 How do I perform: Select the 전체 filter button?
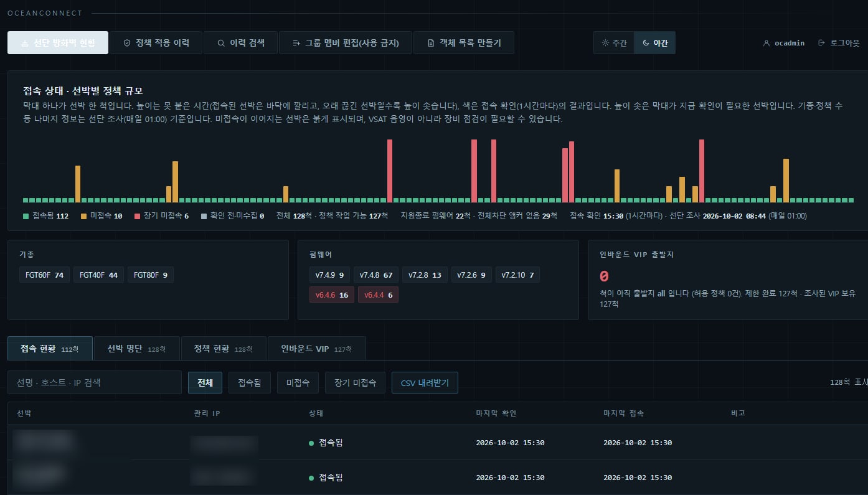205,383
